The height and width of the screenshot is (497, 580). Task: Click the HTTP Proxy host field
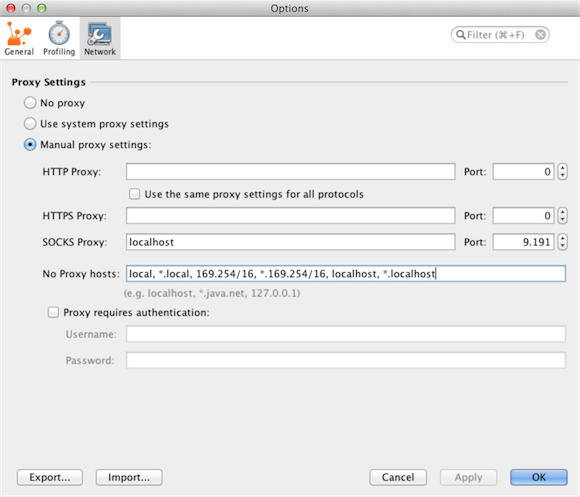(x=290, y=172)
